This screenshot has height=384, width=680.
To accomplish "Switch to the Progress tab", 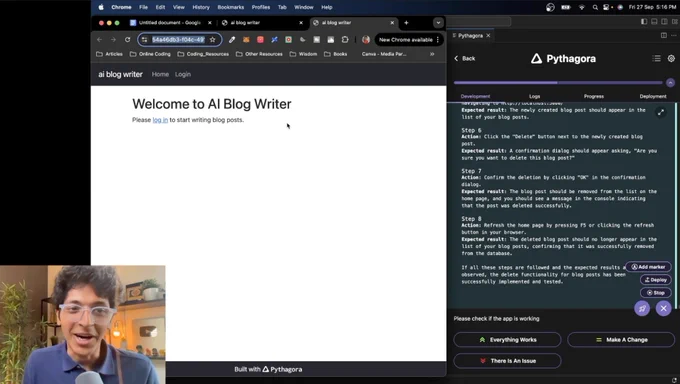I will click(x=594, y=96).
